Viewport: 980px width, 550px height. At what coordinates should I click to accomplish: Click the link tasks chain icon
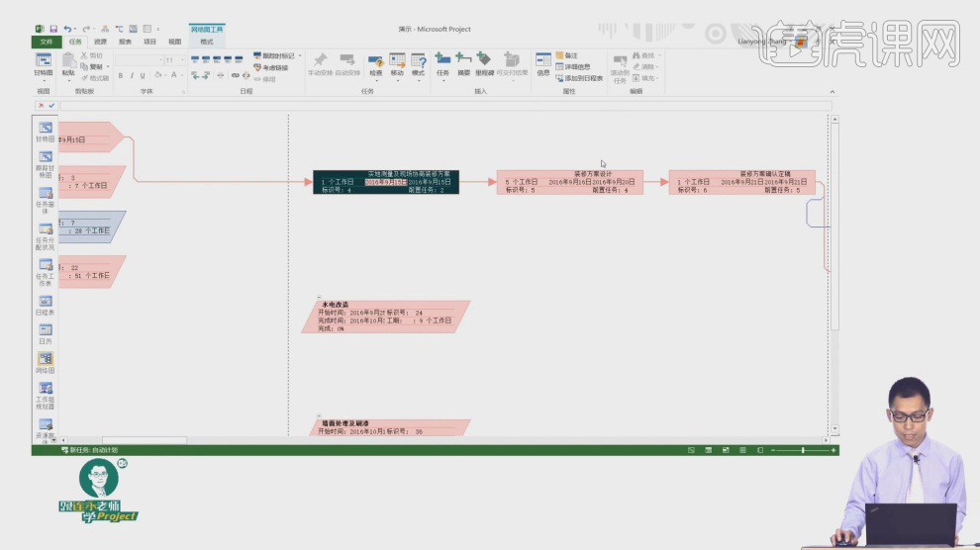(x=235, y=75)
